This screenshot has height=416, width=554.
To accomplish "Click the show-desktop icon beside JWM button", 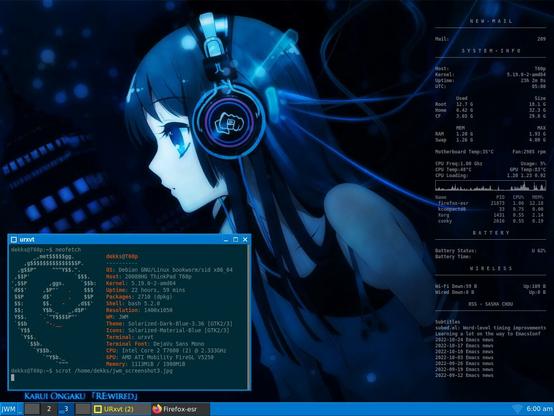I will click(x=20, y=410).
